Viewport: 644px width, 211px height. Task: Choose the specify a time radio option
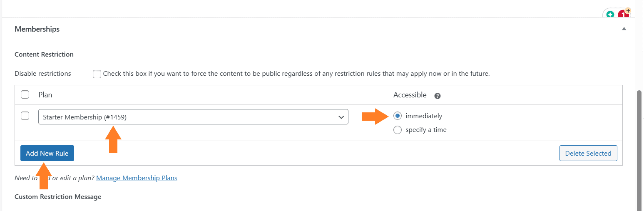tap(398, 130)
